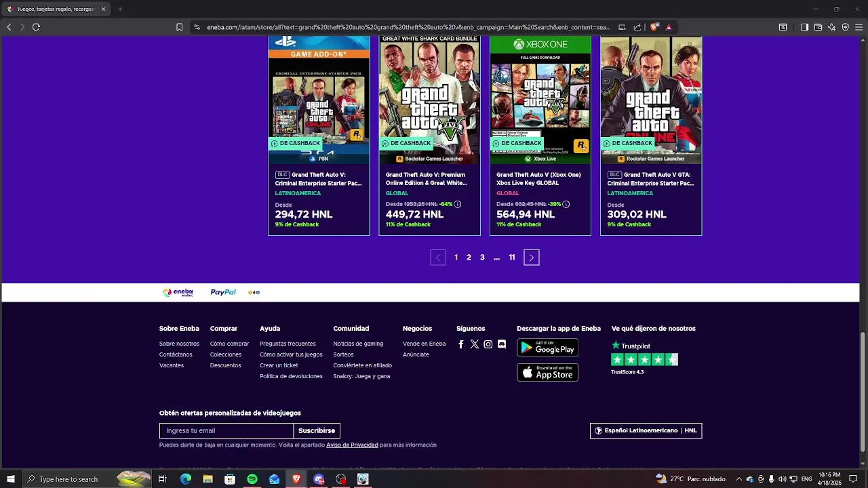The height and width of the screenshot is (488, 868).
Task: Click the Eneba 'Juegos, tarjetas regalo' tab
Action: (57, 9)
